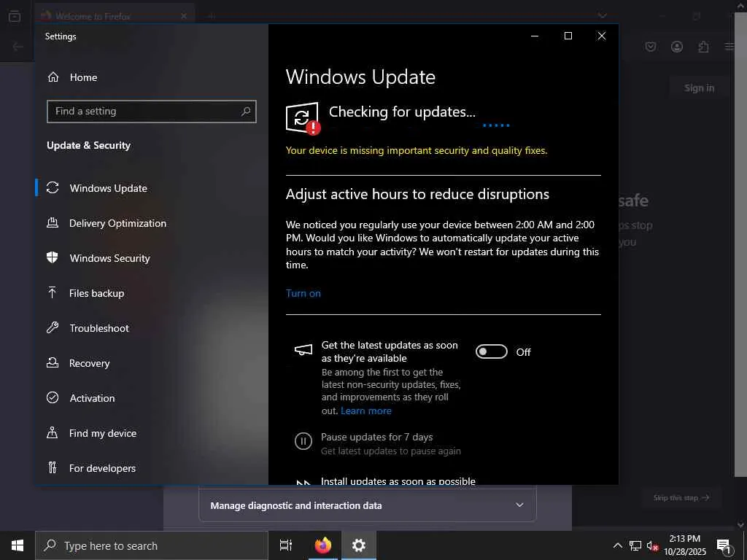The image size is (747, 560).
Task: Click the Find my device icon
Action: 53,433
